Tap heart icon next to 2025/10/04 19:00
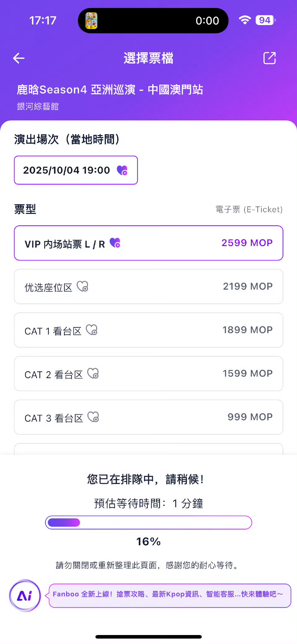This screenshot has width=297, height=644. (x=122, y=170)
